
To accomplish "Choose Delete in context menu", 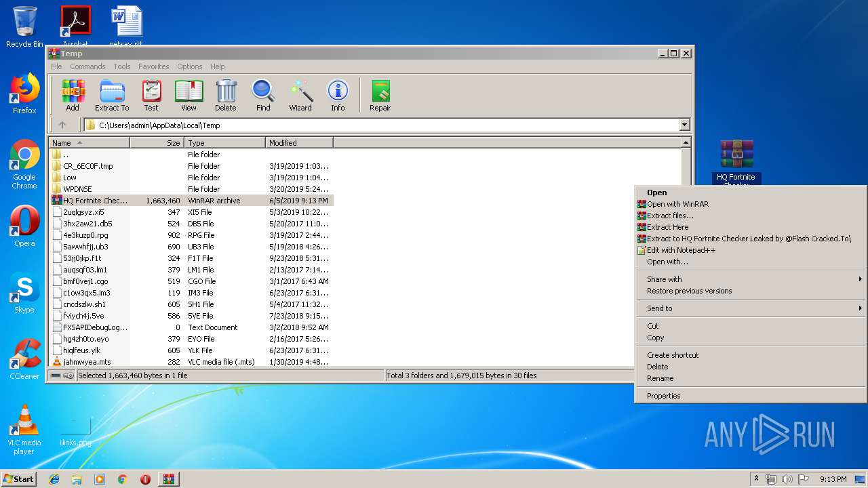I will [751, 367].
